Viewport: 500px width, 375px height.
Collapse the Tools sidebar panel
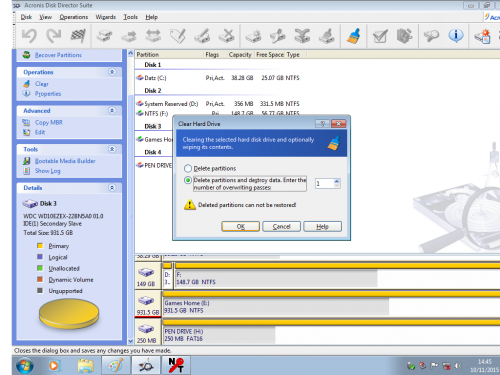(112, 149)
